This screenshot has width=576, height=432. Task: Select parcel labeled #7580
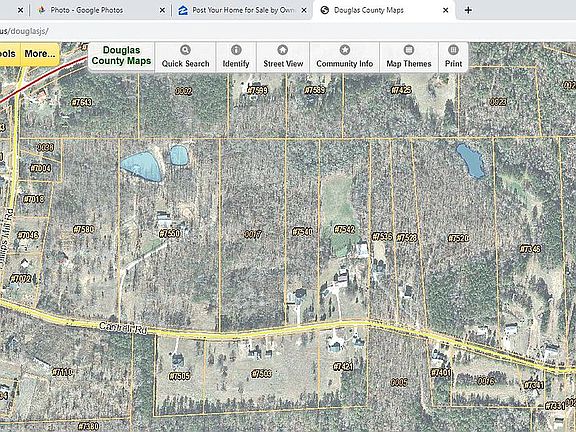[84, 230]
